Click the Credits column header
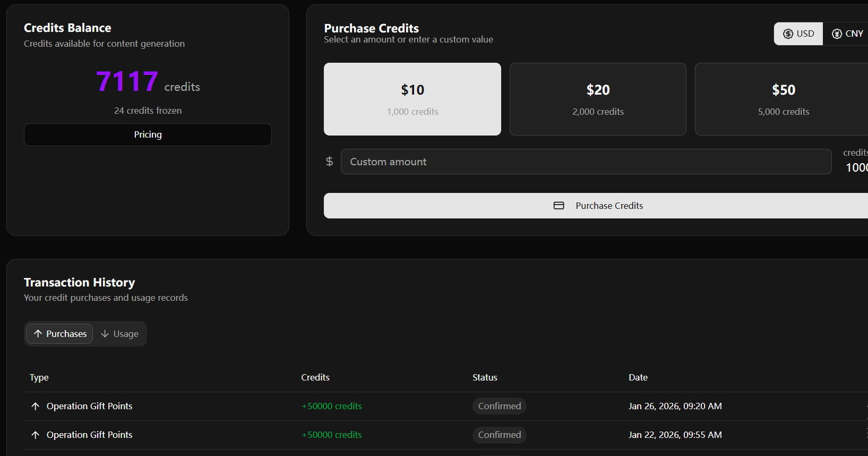868x456 pixels. (x=315, y=377)
